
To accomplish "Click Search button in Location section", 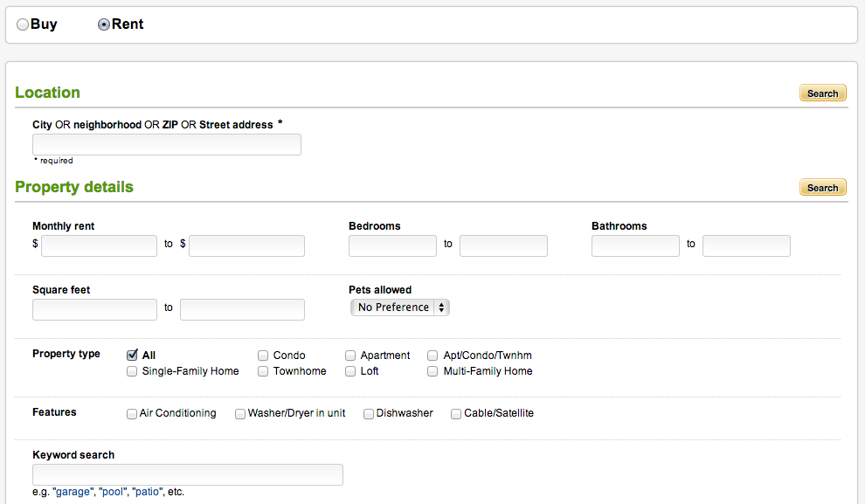I will (x=822, y=93).
